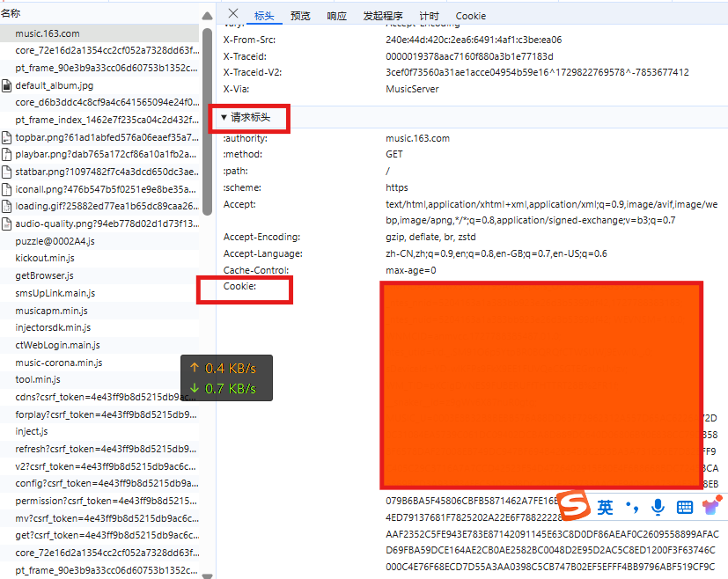This screenshot has height=579, width=728.
Task: Toggle the 英 language mode in IME bar
Action: click(605, 507)
